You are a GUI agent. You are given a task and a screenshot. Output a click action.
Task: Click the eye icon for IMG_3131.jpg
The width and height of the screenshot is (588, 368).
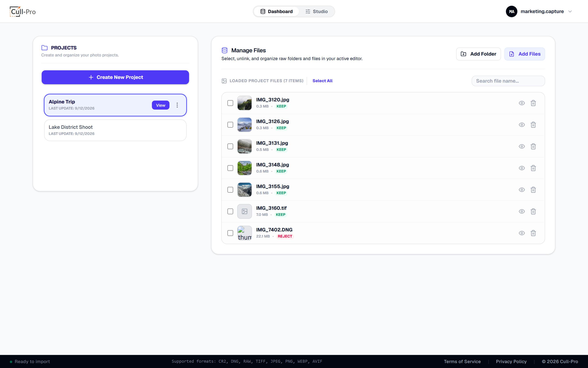pos(522,146)
